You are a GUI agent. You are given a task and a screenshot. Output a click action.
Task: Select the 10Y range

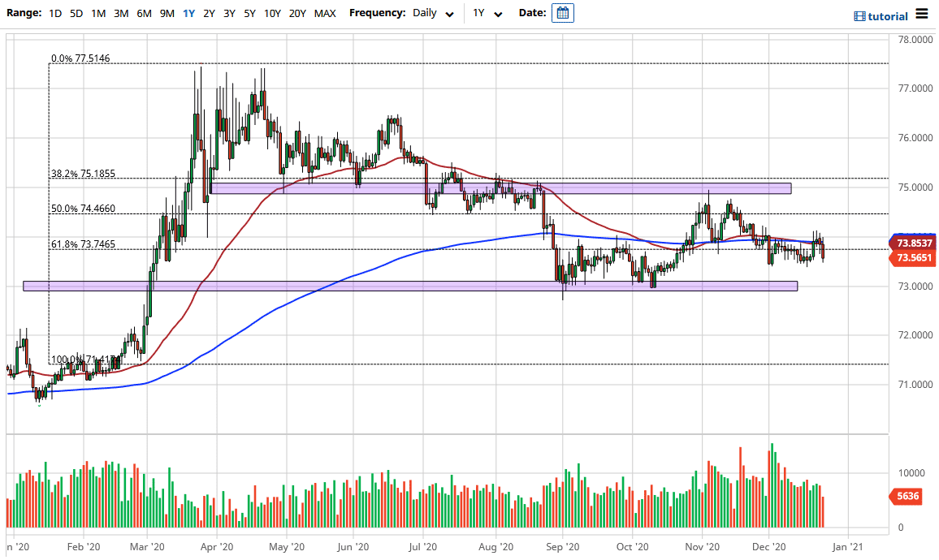click(271, 13)
